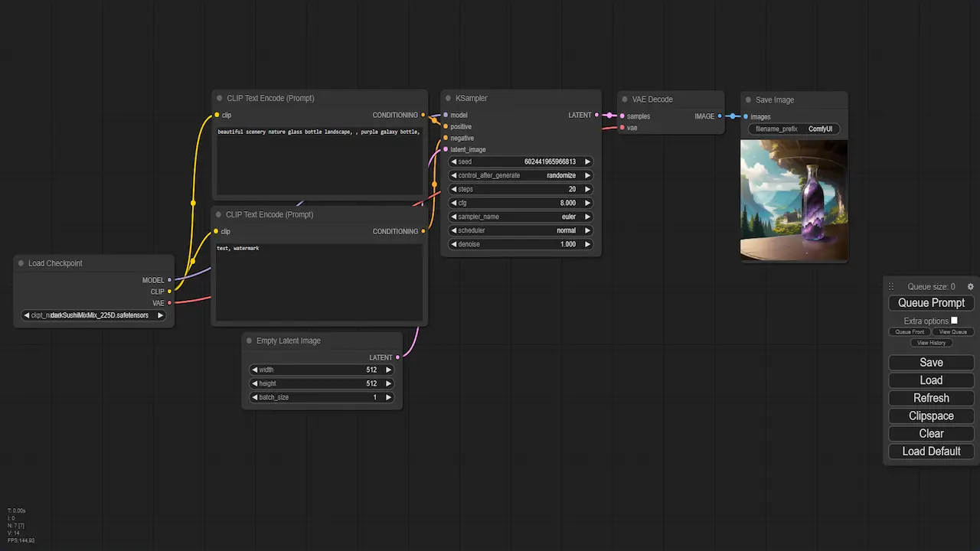
Task: Collapse the Load Checkpoint node title circle
Action: point(21,263)
